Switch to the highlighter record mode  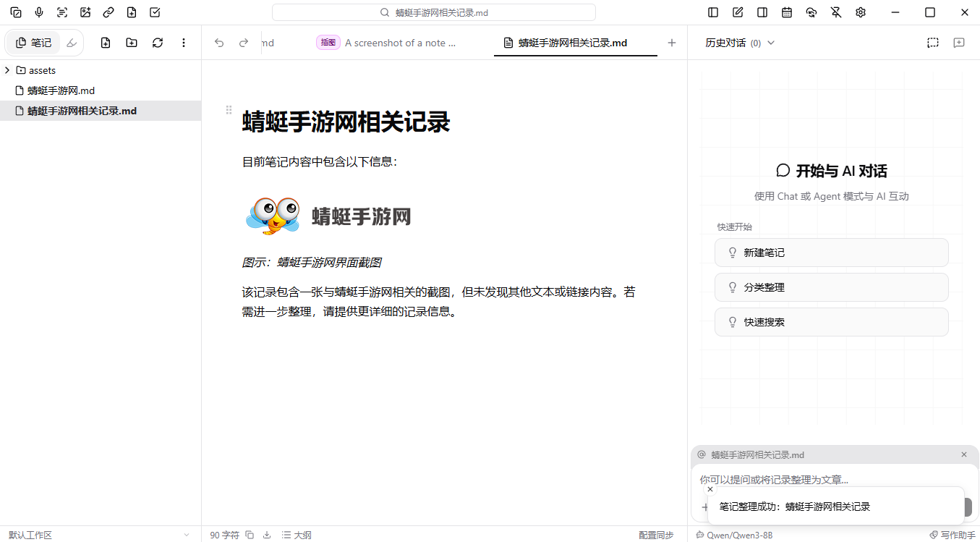(x=72, y=43)
